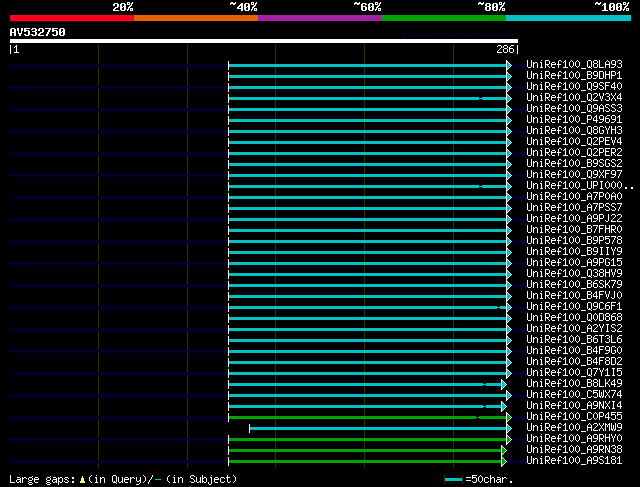Viewport: 640px width, 487px height.
Task: Click the cyan ~100% identity legend segment
Action: (569, 18)
